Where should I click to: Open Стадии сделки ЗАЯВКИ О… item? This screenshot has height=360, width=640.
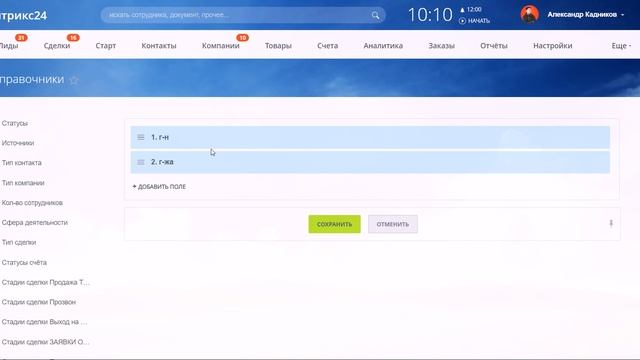(x=46, y=342)
